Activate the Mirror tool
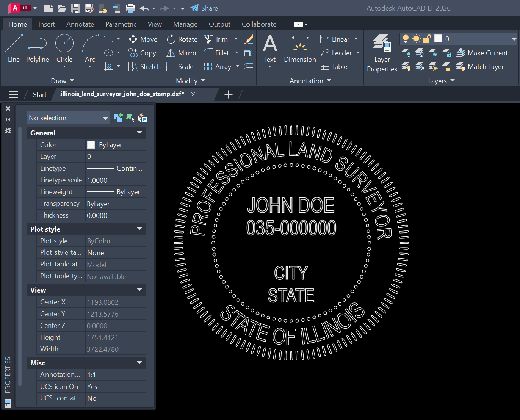520x420 pixels. (182, 53)
